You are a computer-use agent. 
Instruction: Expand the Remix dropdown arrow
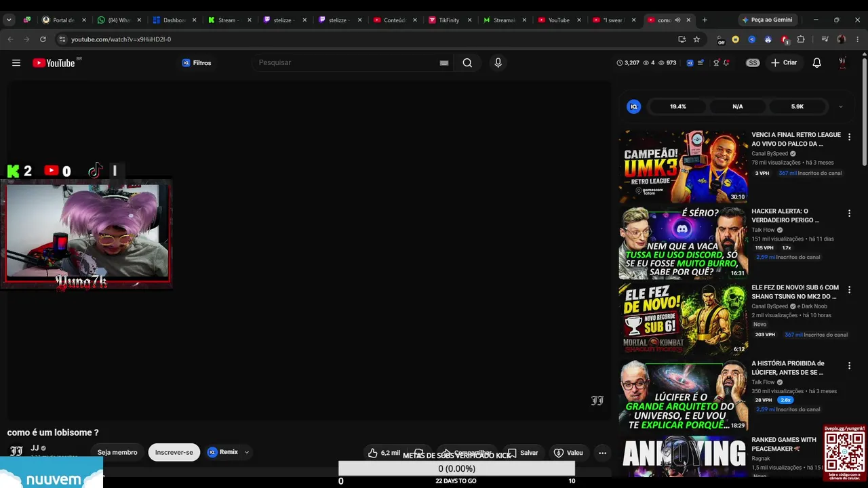[247, 453]
